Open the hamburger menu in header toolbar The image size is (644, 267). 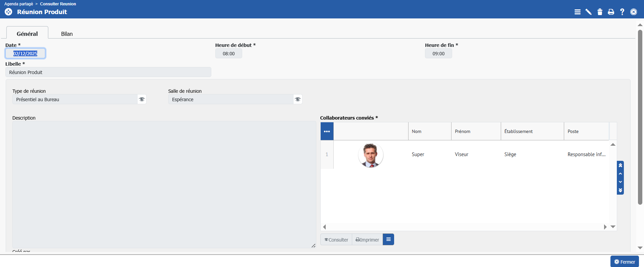tap(577, 12)
